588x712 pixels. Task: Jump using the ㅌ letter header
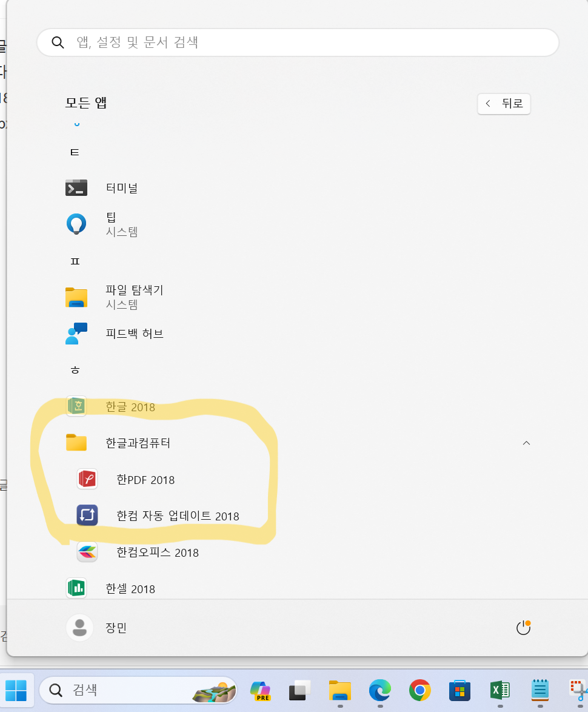[75, 152]
